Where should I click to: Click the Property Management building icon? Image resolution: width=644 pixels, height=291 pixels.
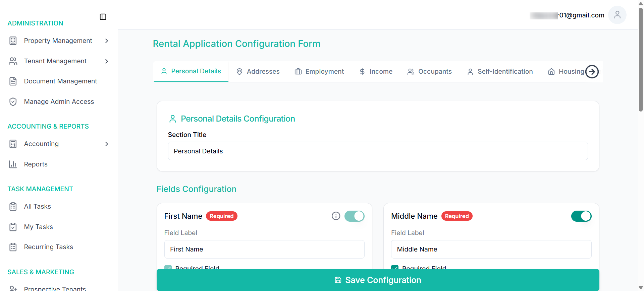click(13, 41)
